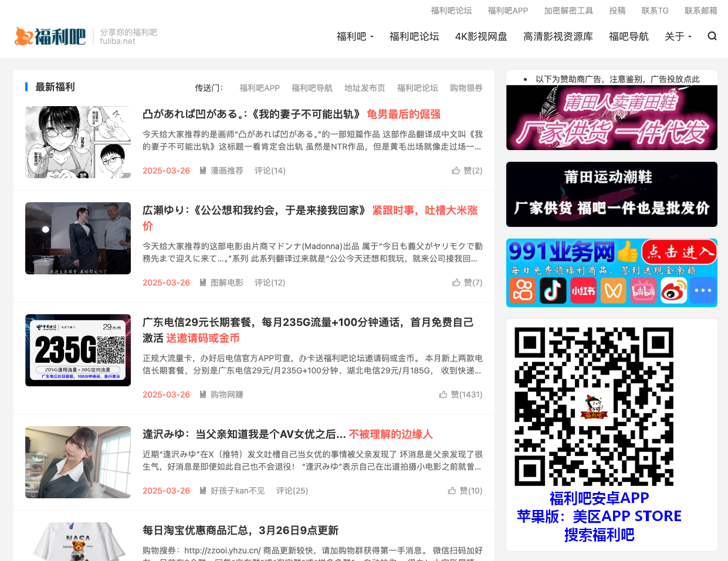Image resolution: width=728 pixels, height=561 pixels.
Task: Click the green W icon in banner
Action: pos(613,290)
